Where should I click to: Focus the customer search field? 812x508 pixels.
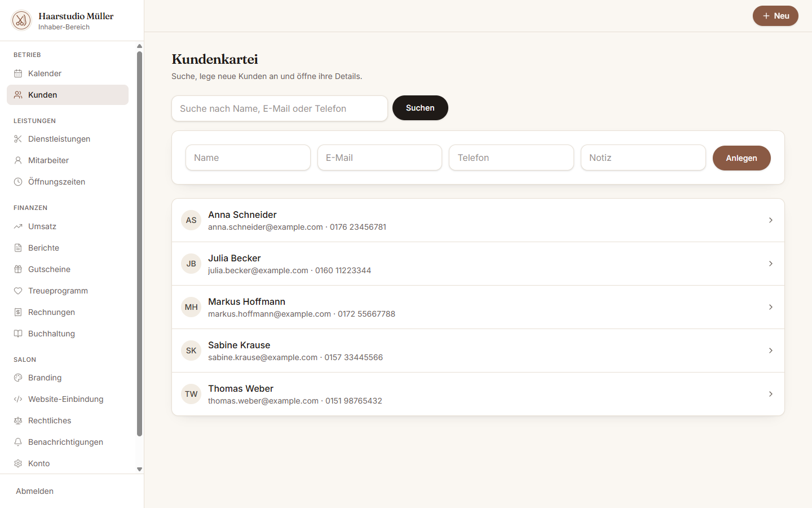(x=280, y=108)
